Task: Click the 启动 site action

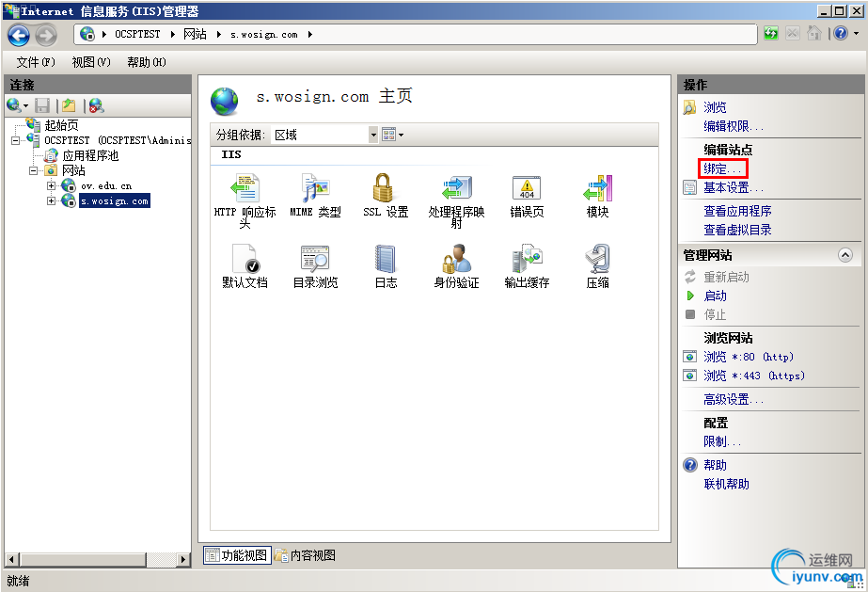Action: coord(715,296)
